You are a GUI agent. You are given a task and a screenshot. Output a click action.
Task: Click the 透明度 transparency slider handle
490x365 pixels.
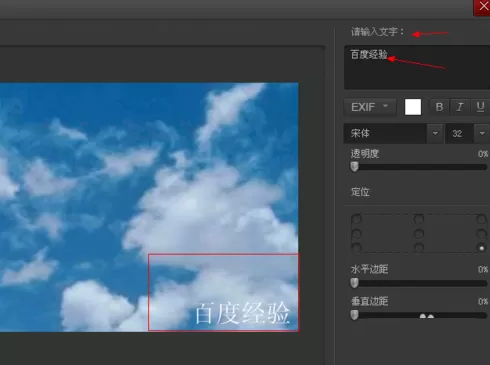click(x=354, y=166)
